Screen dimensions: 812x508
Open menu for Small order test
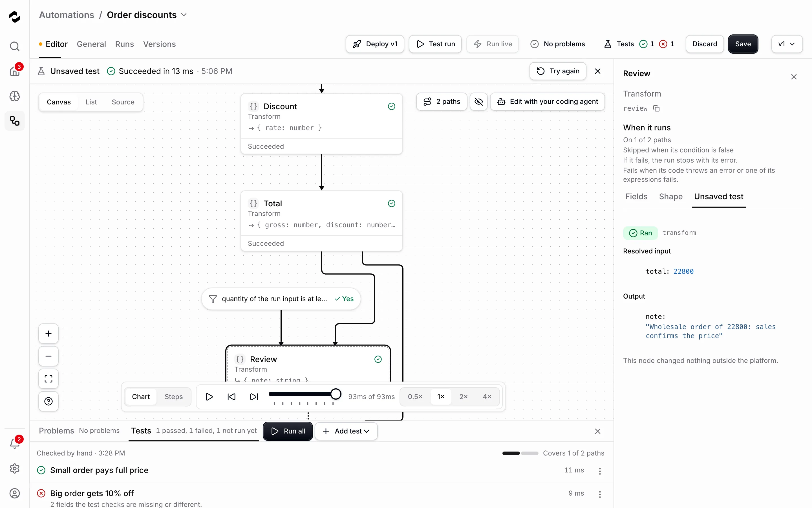click(x=600, y=471)
